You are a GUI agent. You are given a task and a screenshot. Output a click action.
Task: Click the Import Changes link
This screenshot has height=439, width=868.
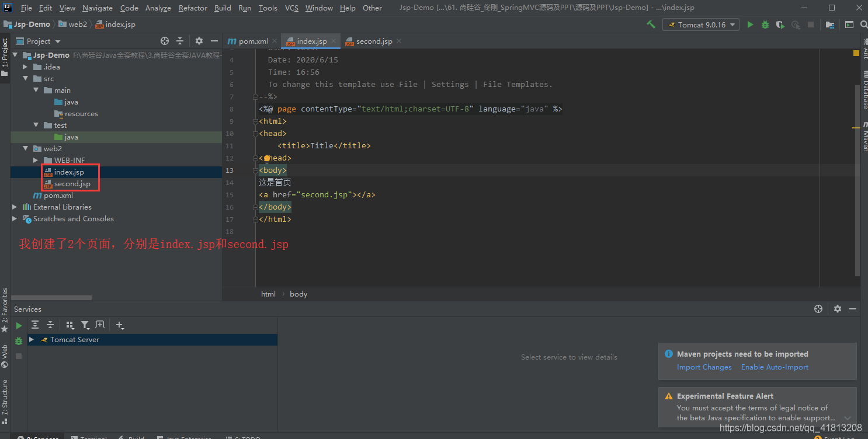pos(704,367)
